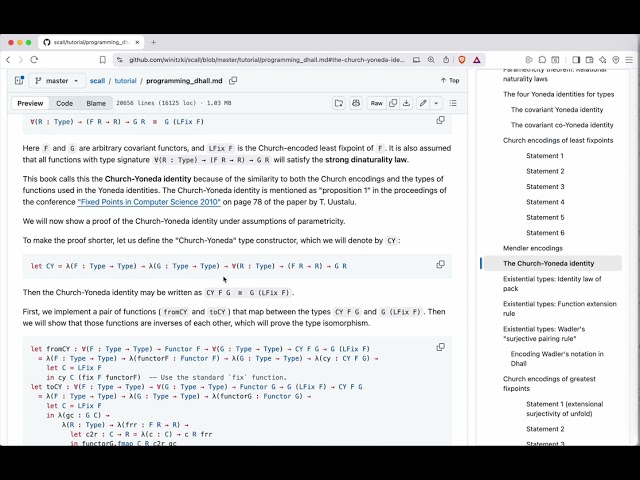
Task: Open the browser hamburger menu
Action: 629,60
